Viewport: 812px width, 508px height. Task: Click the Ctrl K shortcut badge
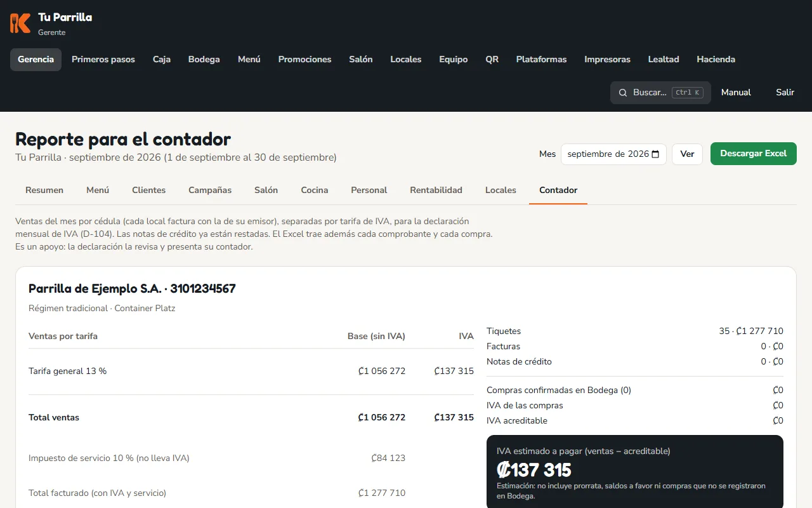[688, 93]
